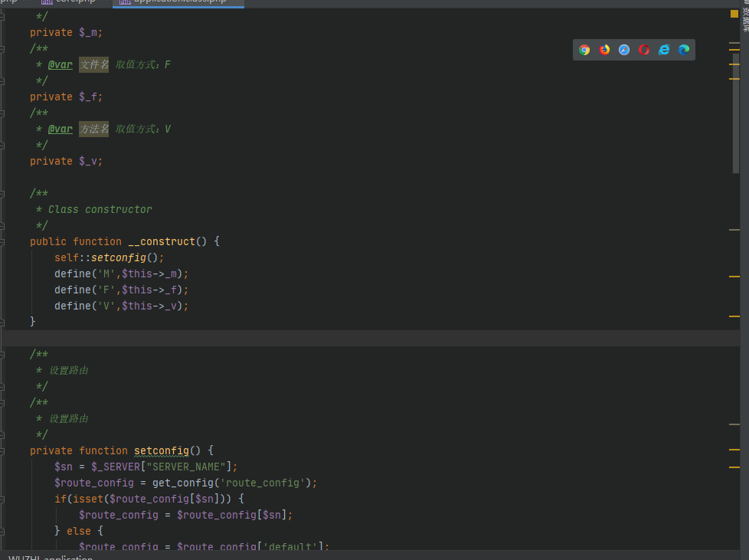
Task: Click the 'route_config' string argument
Action: (x=262, y=483)
